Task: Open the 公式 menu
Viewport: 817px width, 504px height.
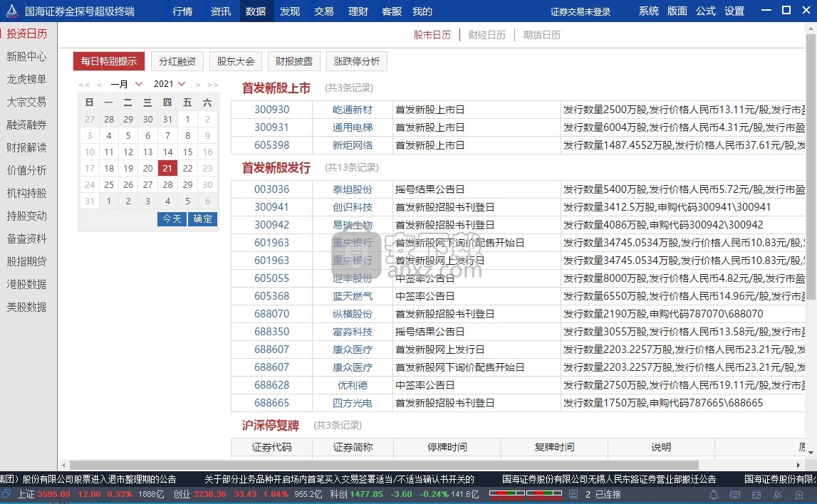Action: coord(706,11)
